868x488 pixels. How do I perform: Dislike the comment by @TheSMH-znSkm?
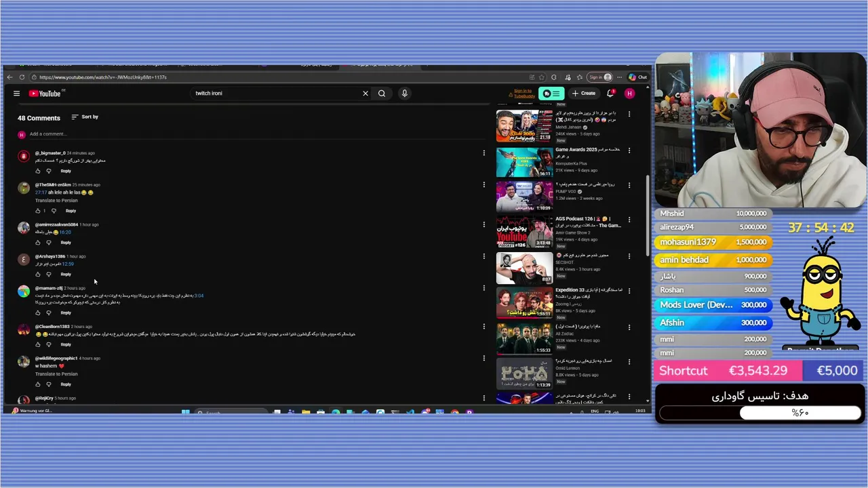pyautogui.click(x=54, y=211)
